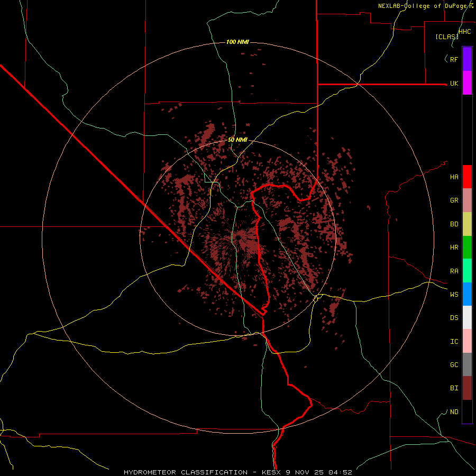Click the 'NEXLAB-College of DuPage' header text
This screenshot has width=476, height=476.
tap(422, 6)
